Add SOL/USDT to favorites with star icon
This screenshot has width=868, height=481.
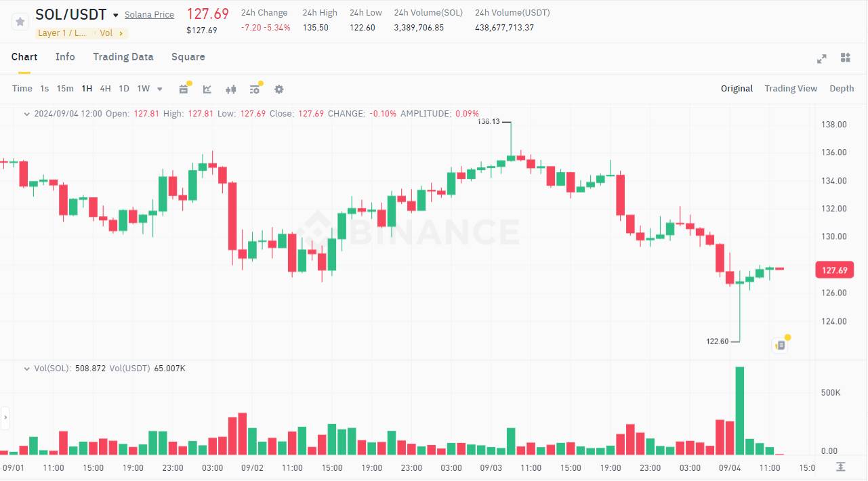tap(20, 21)
